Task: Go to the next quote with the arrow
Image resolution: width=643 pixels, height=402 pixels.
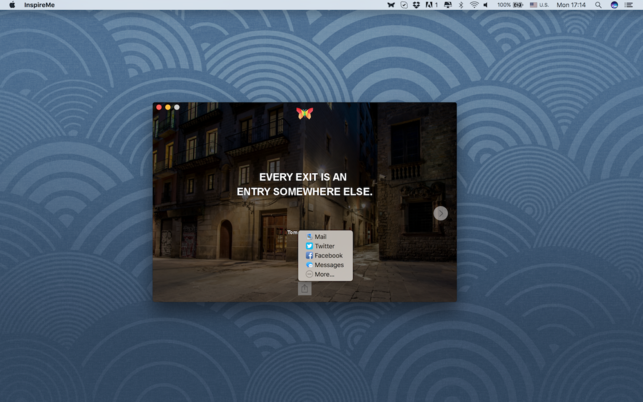Action: point(440,213)
